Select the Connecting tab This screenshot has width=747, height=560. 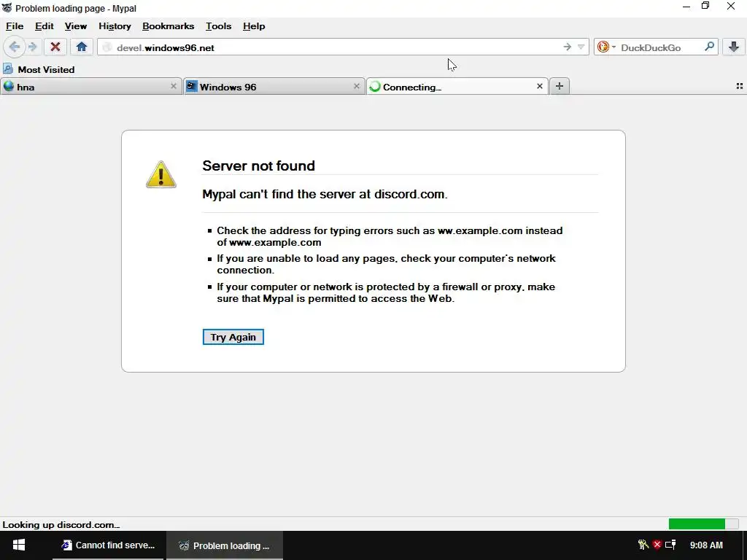tap(457, 87)
